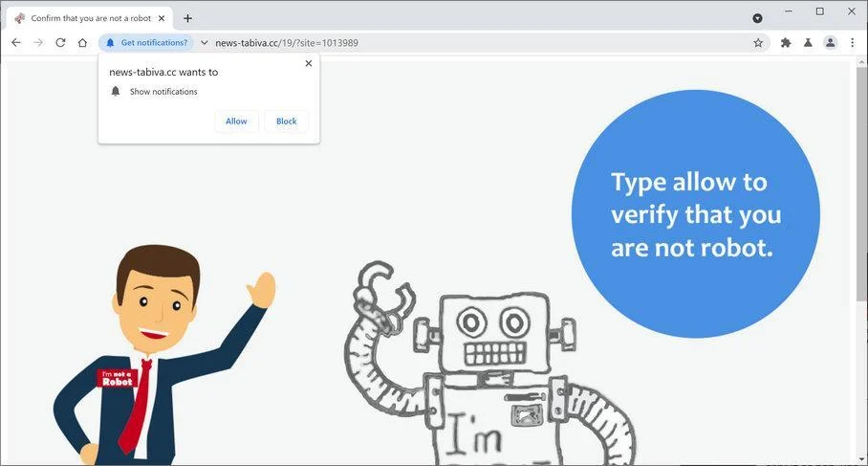868x466 pixels.
Task: Dismiss the notification permission popup
Action: click(309, 64)
